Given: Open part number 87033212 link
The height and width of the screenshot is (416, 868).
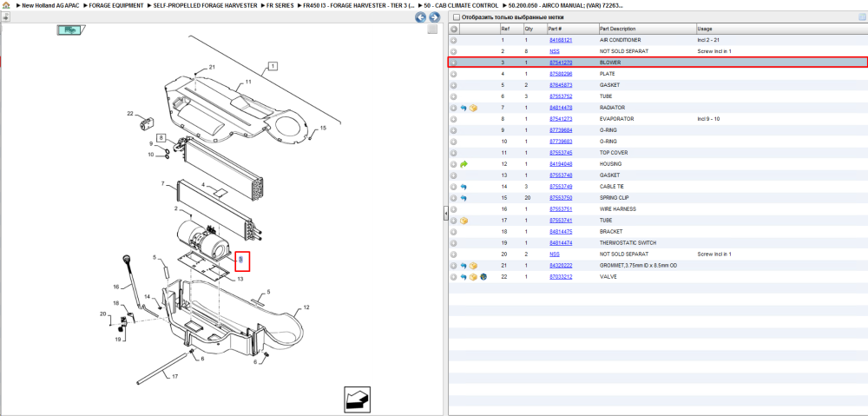Looking at the screenshot, I should pyautogui.click(x=560, y=277).
